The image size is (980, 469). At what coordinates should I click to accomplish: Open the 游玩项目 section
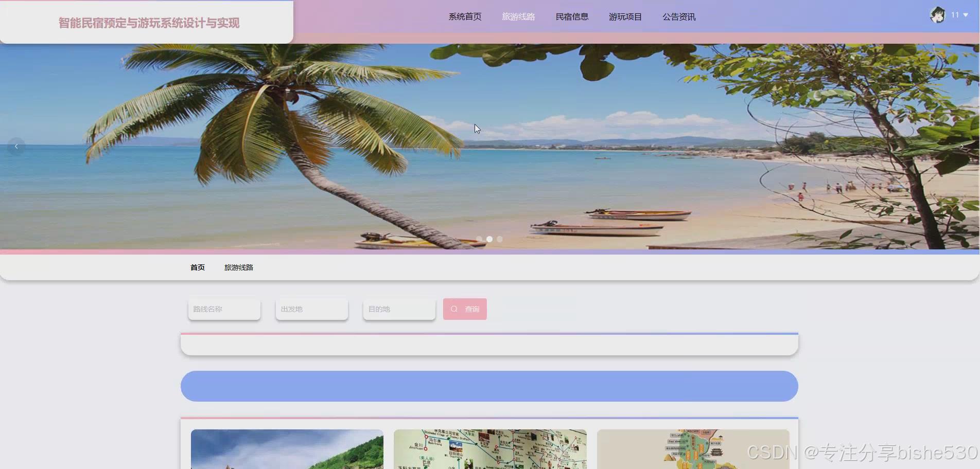pos(625,17)
